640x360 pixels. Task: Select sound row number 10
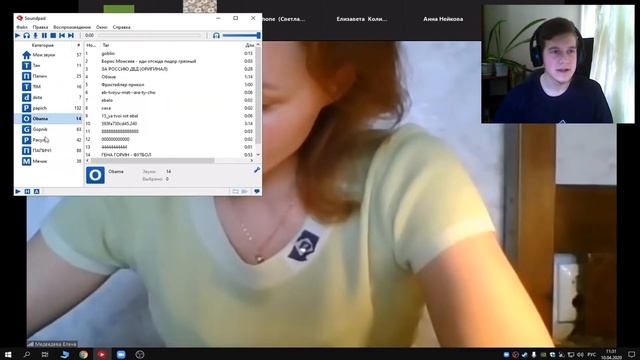[x=169, y=124]
